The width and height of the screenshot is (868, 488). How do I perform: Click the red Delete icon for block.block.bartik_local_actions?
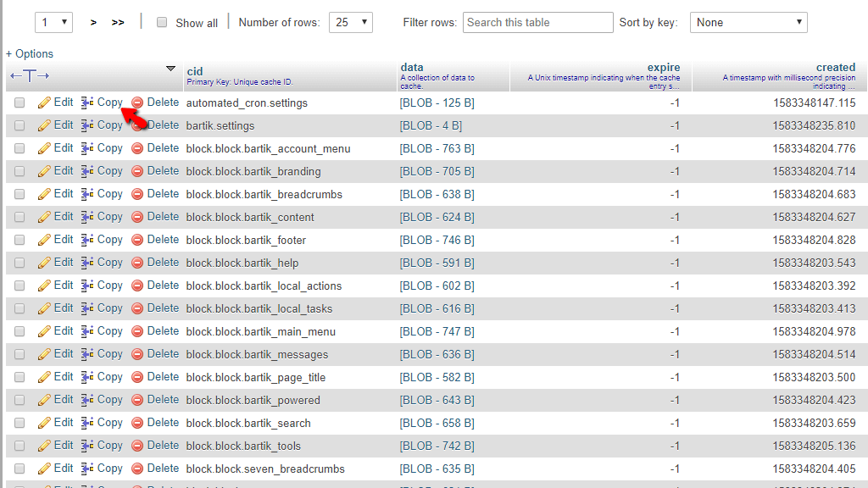point(137,286)
